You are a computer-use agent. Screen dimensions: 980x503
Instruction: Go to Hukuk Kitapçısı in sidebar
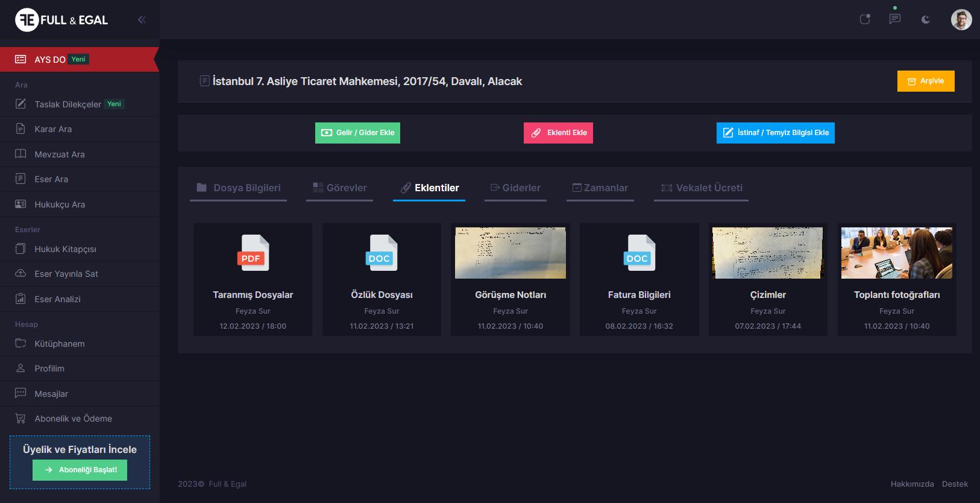click(65, 249)
